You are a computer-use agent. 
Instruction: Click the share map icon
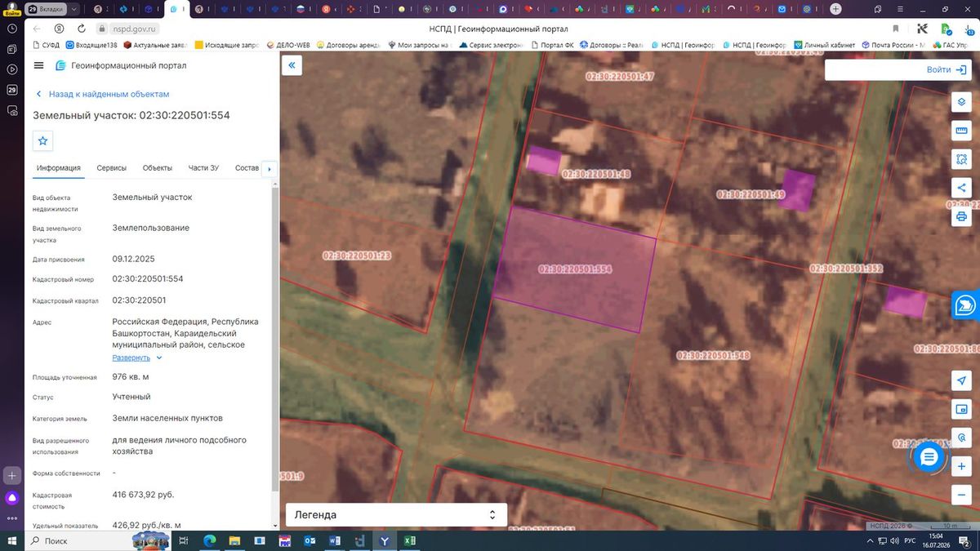coord(962,188)
